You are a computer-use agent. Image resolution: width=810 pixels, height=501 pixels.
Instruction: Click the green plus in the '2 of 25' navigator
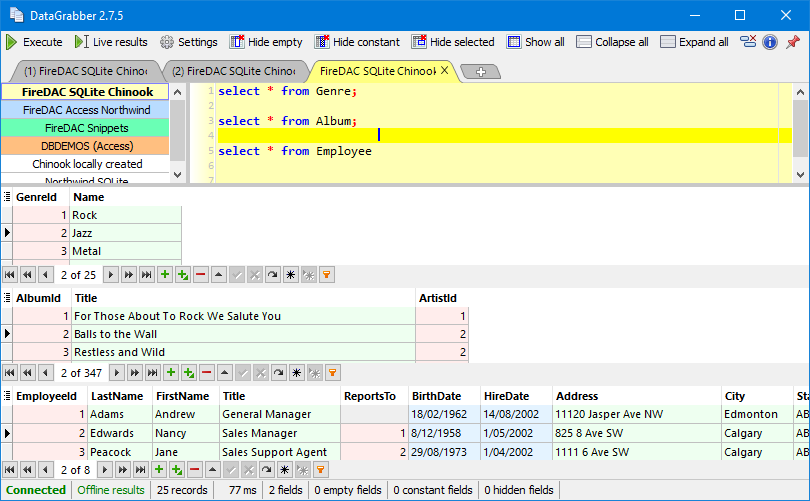tap(165, 274)
